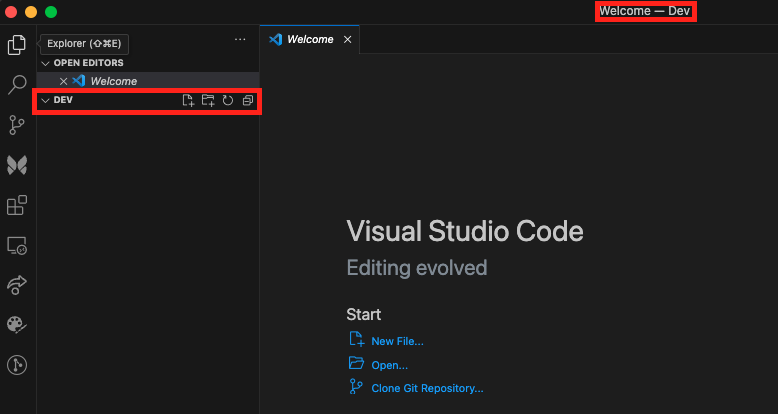
Task: Click the git branch icon beside Clone
Action: [356, 386]
